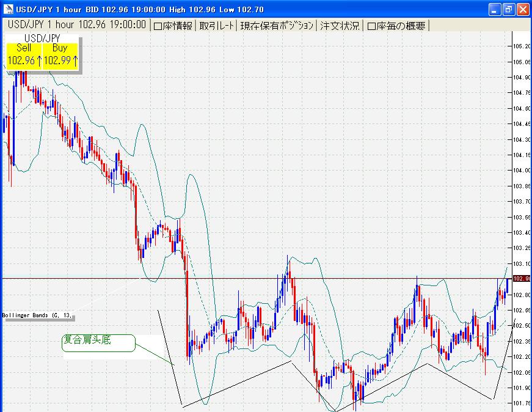Screen dimensions: 532x412
Task: Switch to the 口座情報 tab
Action: coord(173,26)
